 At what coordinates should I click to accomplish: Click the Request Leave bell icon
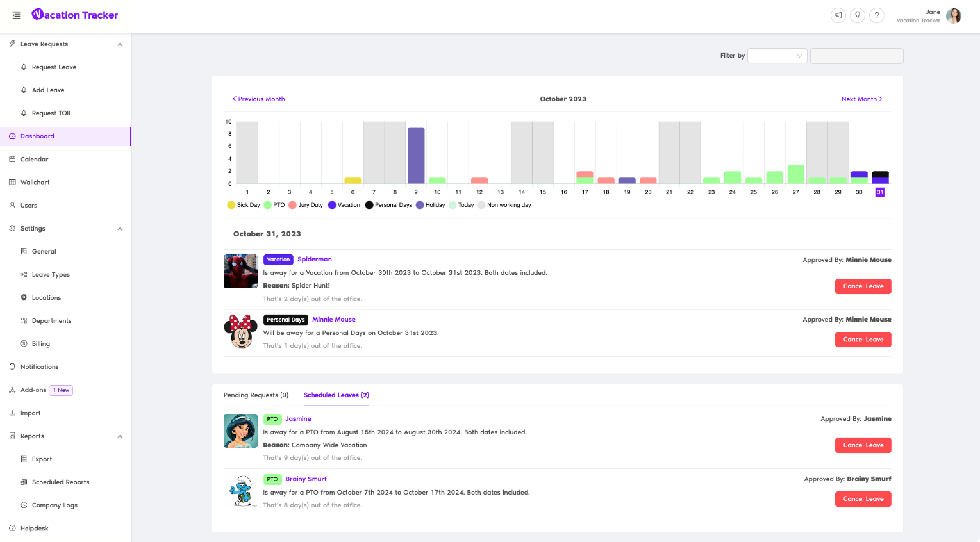pyautogui.click(x=24, y=67)
